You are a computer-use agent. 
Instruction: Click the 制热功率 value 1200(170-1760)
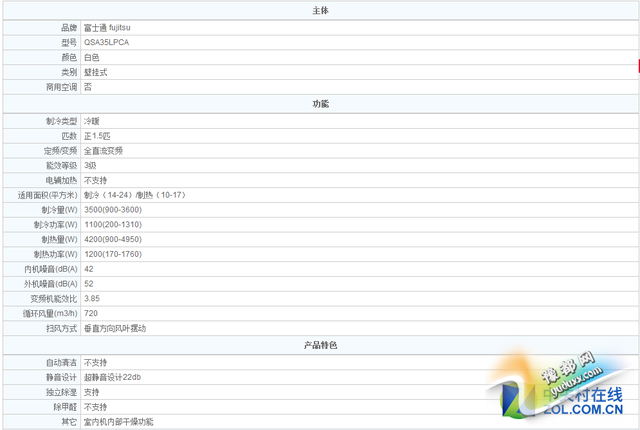114,254
